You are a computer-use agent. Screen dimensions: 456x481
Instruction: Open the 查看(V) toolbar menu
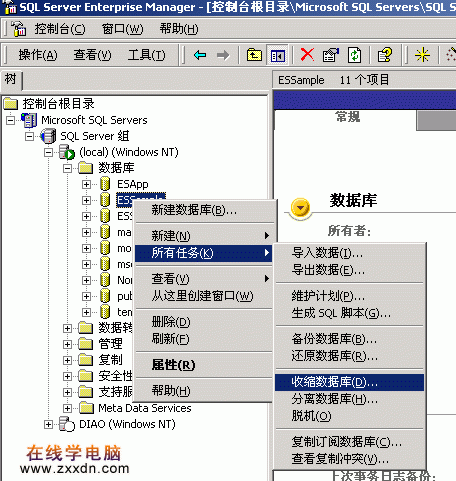click(x=92, y=55)
